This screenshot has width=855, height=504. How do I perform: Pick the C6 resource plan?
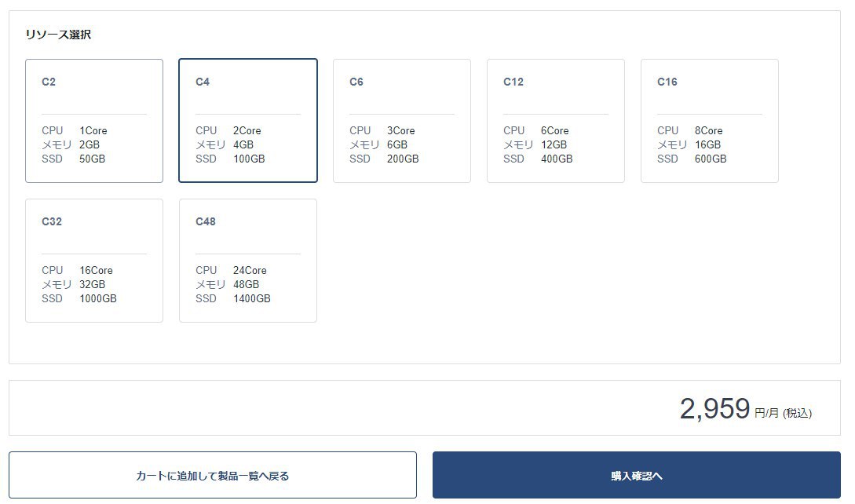point(401,121)
